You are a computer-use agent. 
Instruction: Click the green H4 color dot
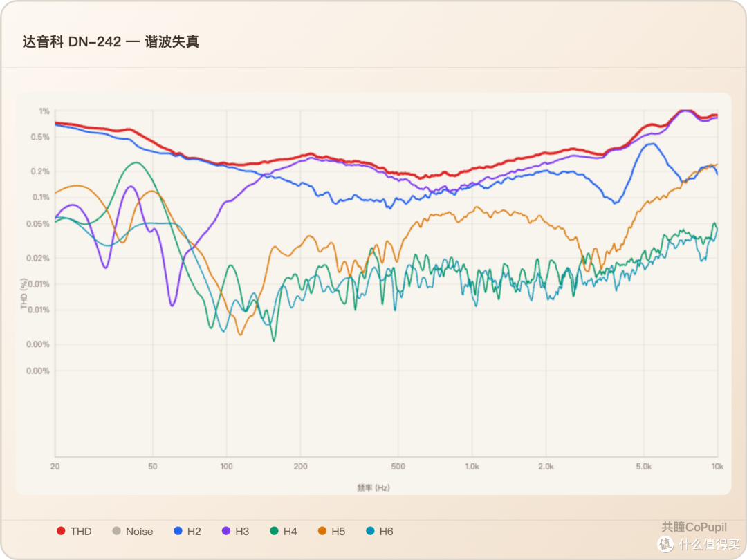tap(275, 530)
